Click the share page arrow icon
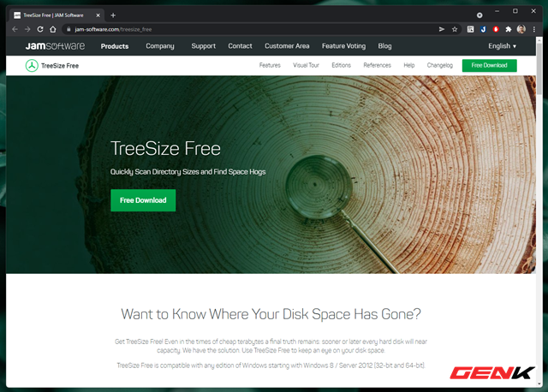Viewport: 548px width, 392px height. 442,29
